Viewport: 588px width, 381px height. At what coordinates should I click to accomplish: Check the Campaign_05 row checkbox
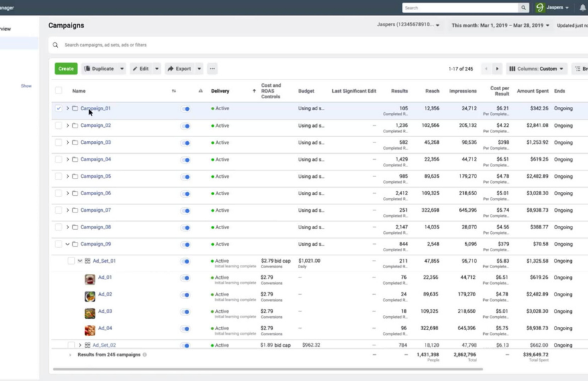pos(59,176)
